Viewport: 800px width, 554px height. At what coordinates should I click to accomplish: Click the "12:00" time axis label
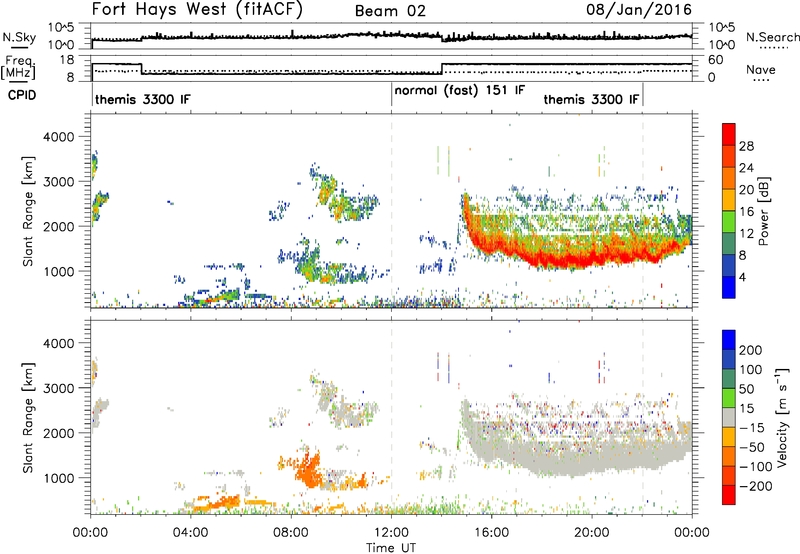[391, 533]
